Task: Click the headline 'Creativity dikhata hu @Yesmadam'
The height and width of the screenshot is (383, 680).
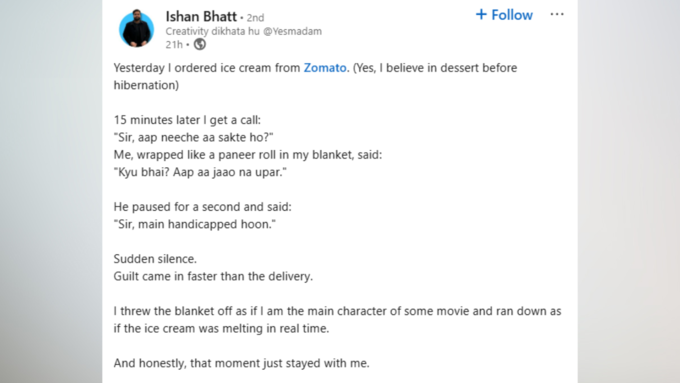Action: tap(244, 31)
